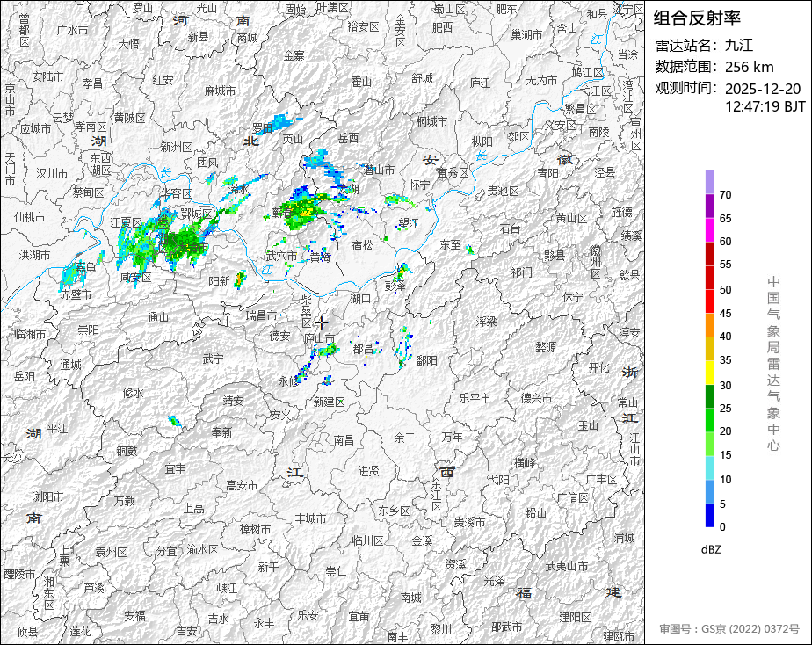
Task: Click the 宿松 map label
Action: click(x=362, y=245)
